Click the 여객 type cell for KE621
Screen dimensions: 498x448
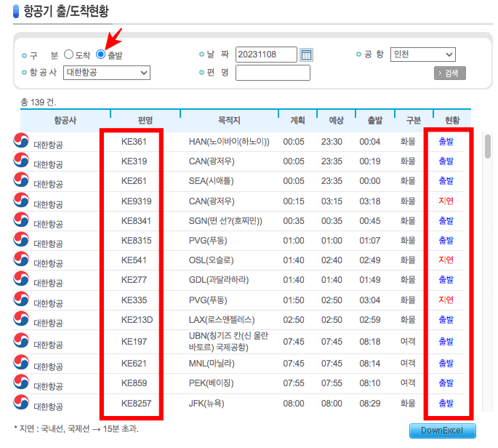point(408,363)
